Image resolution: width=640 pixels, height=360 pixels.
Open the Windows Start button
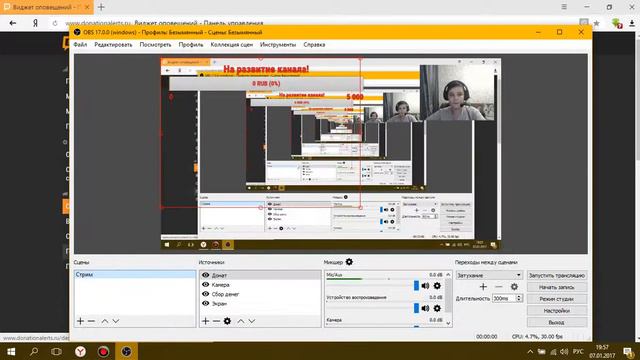tap(11, 351)
